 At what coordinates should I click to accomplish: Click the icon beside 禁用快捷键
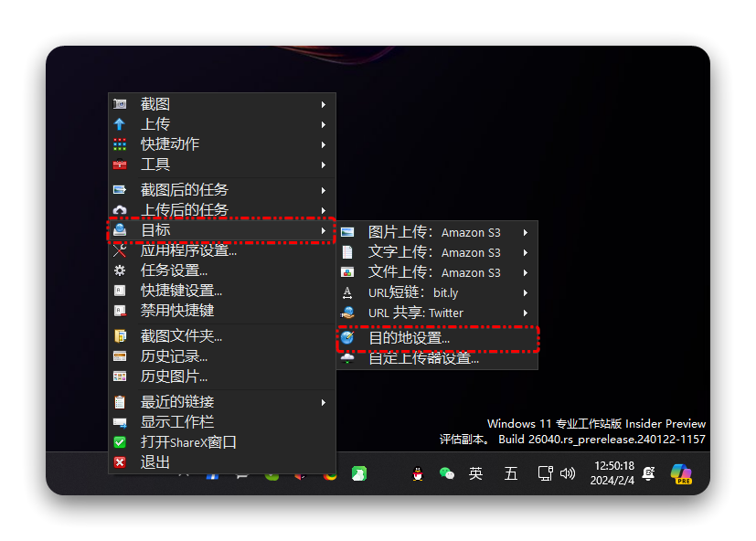tap(120, 311)
